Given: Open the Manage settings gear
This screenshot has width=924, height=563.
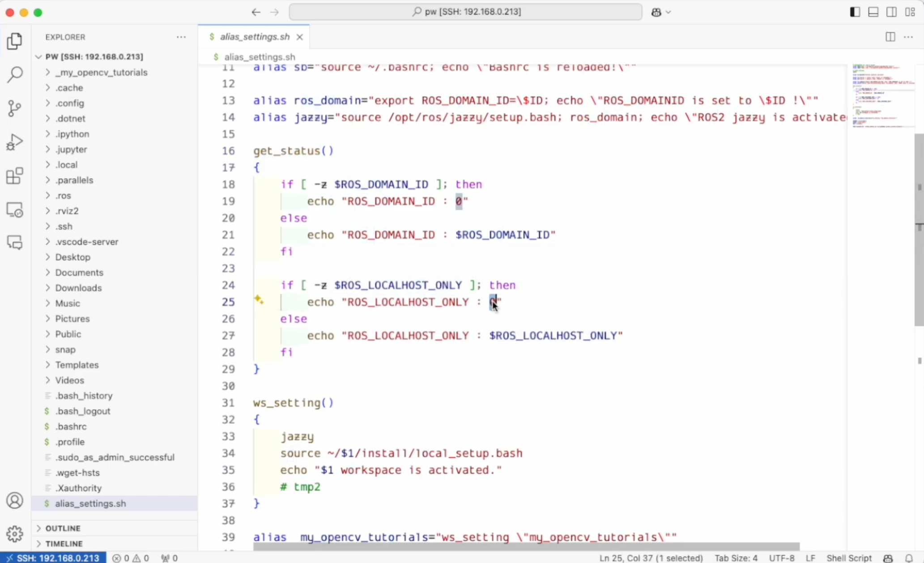Looking at the screenshot, I should [x=15, y=533].
